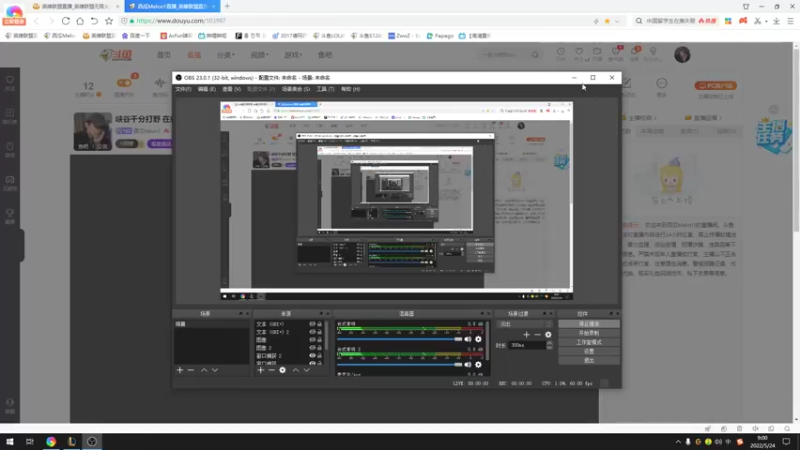Go to the browser home page icon
Image resolution: width=800 pixels, height=450 pixels.
coord(80,21)
